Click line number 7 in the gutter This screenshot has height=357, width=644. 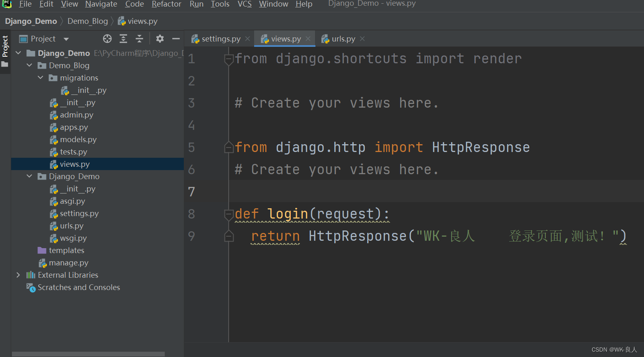192,191
